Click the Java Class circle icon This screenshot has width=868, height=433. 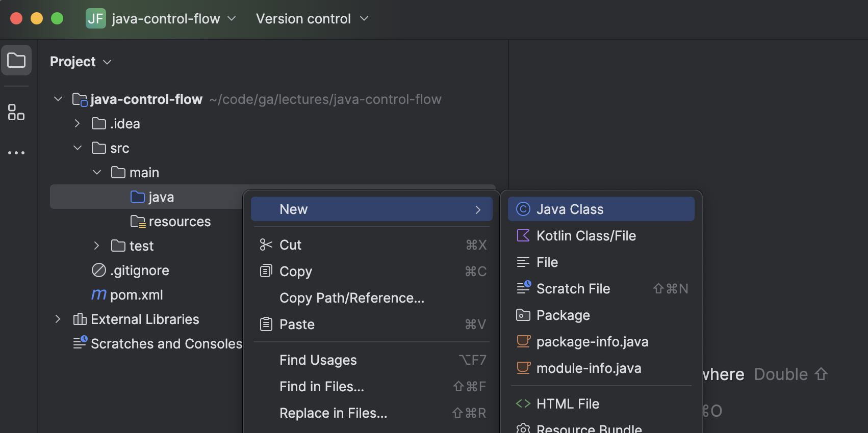click(x=523, y=209)
